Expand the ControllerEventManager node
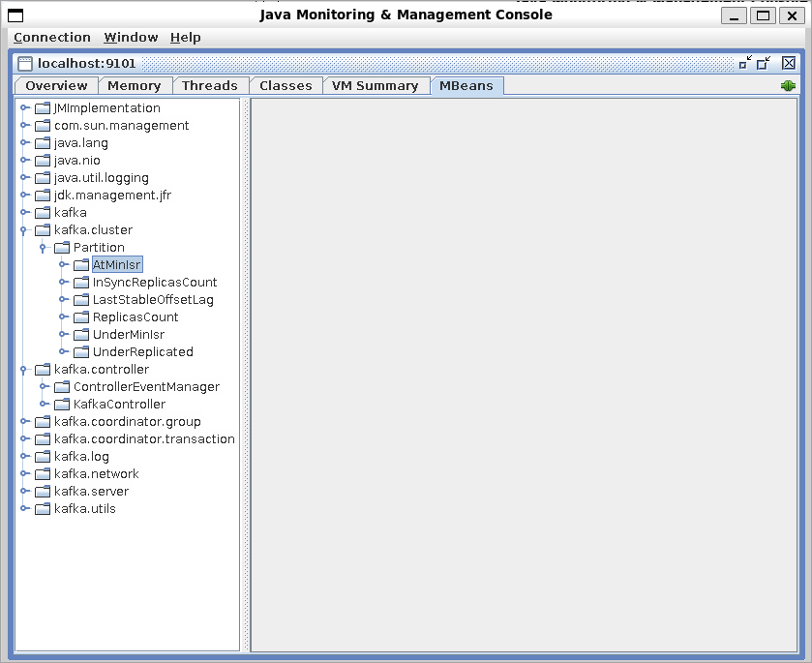 (x=45, y=387)
